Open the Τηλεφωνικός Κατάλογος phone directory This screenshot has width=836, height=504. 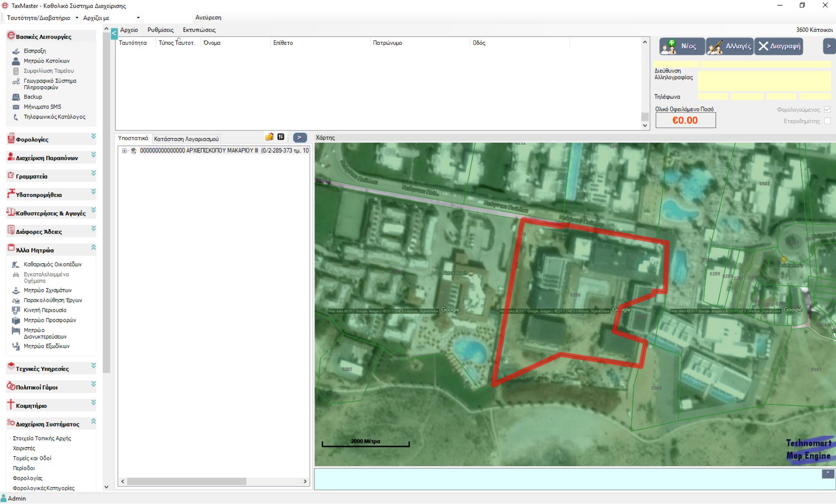pos(54,117)
